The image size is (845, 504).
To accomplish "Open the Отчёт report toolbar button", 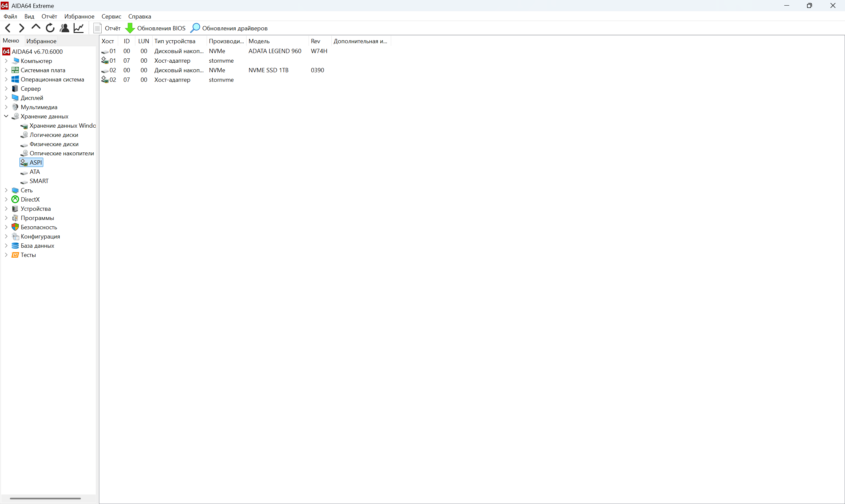I will tap(107, 28).
